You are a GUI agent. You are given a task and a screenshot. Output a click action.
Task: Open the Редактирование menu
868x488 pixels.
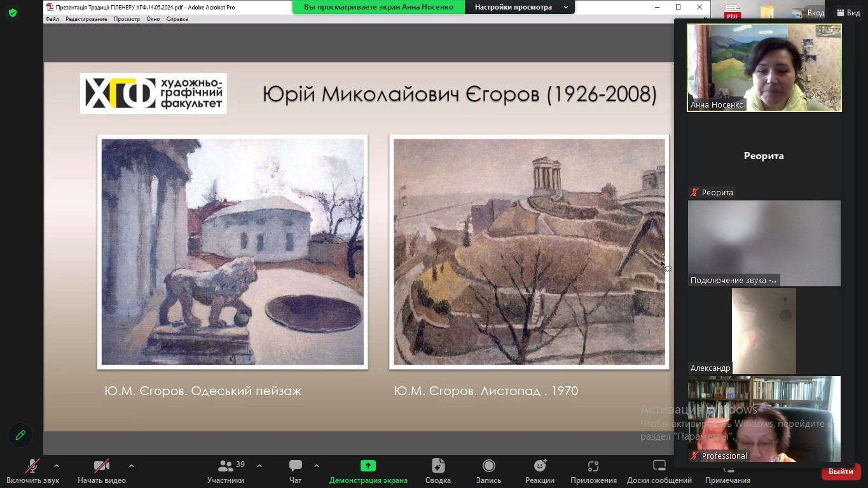pos(86,19)
